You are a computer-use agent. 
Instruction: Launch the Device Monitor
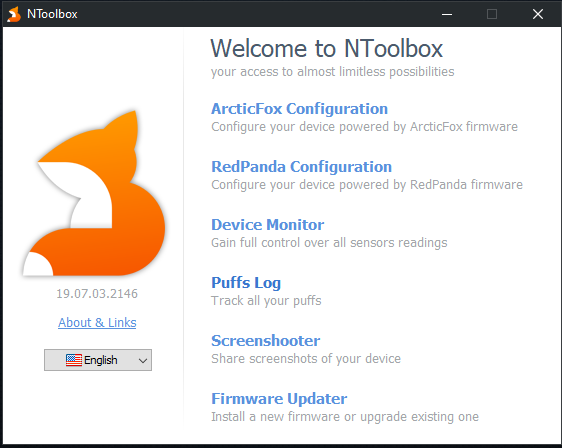(x=267, y=225)
